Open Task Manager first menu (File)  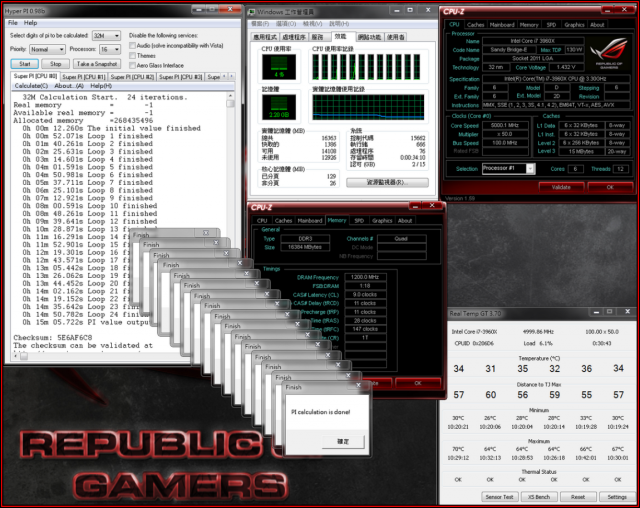pos(260,24)
